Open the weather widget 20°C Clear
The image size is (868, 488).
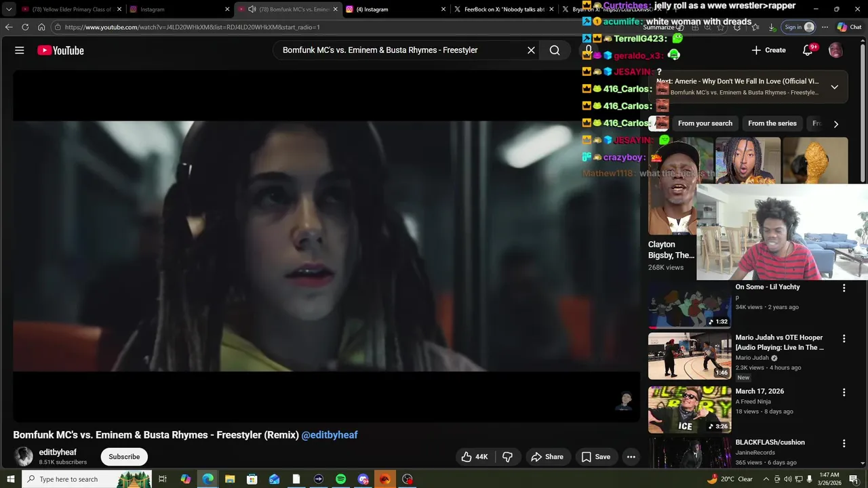point(730,479)
